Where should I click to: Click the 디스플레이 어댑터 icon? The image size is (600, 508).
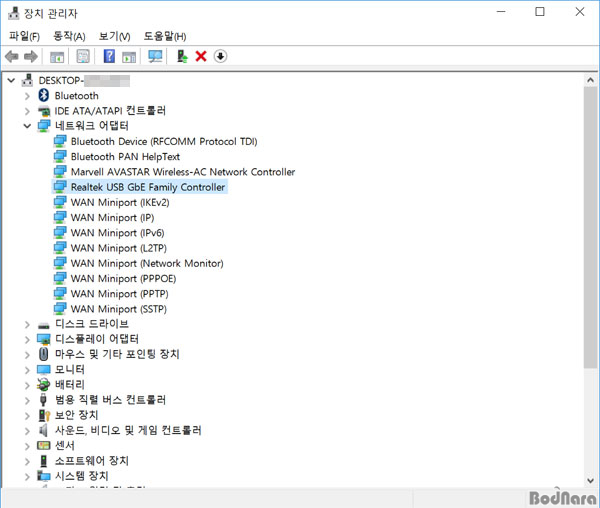click(x=44, y=339)
